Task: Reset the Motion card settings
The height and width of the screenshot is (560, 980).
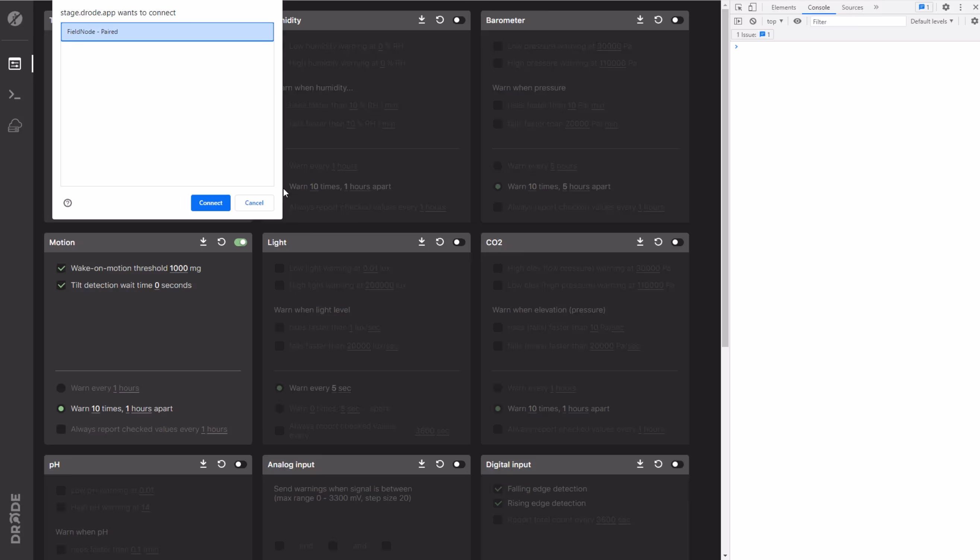Action: pos(222,242)
